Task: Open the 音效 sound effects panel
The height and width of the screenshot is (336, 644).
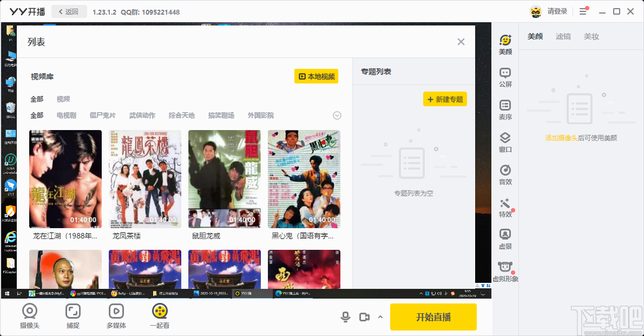Action: click(505, 175)
